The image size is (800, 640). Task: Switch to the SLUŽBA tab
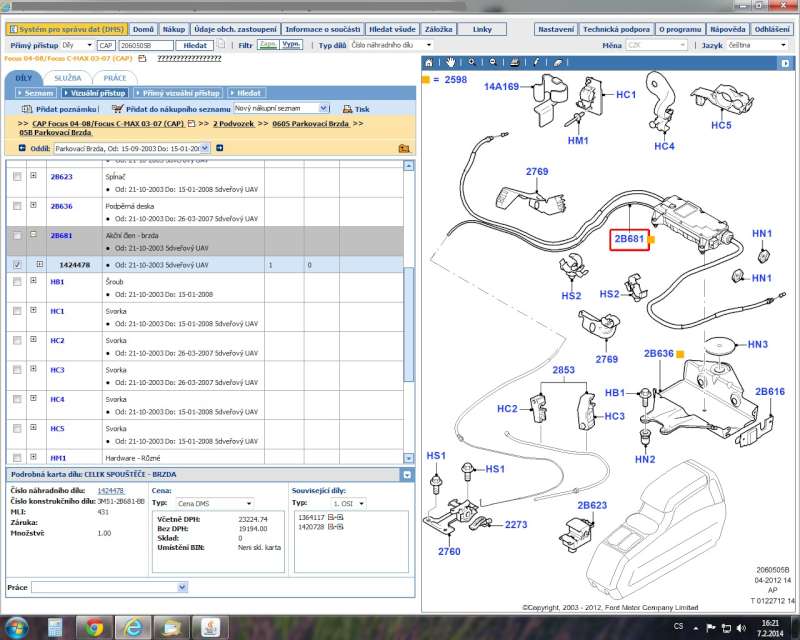point(68,77)
